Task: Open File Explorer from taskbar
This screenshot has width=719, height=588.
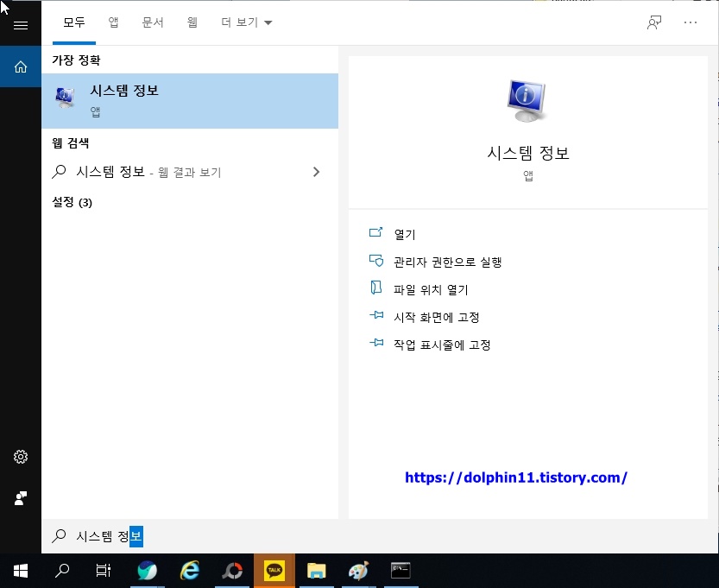Action: tap(317, 571)
